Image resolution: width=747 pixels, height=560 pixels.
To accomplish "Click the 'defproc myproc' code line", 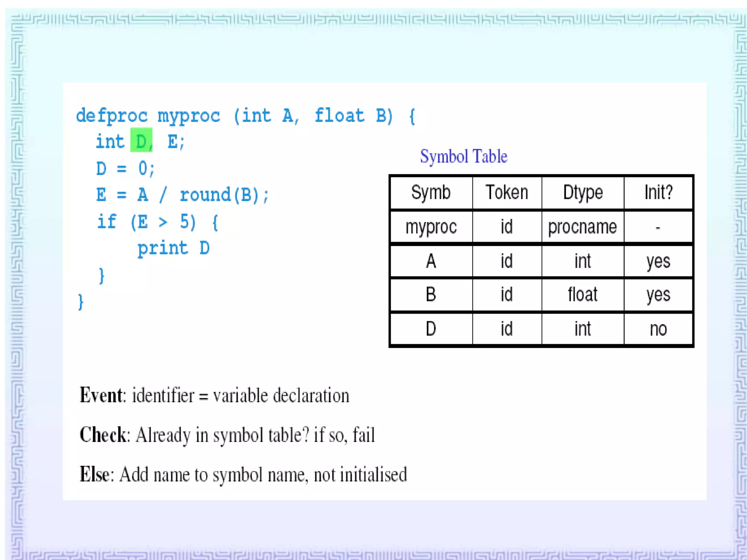I will click(245, 116).
